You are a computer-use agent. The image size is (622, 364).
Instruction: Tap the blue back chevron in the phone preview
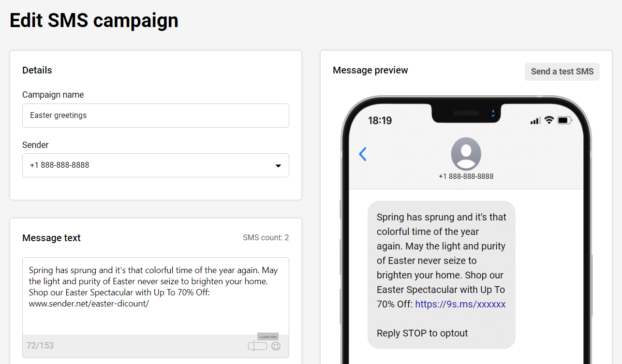click(363, 154)
